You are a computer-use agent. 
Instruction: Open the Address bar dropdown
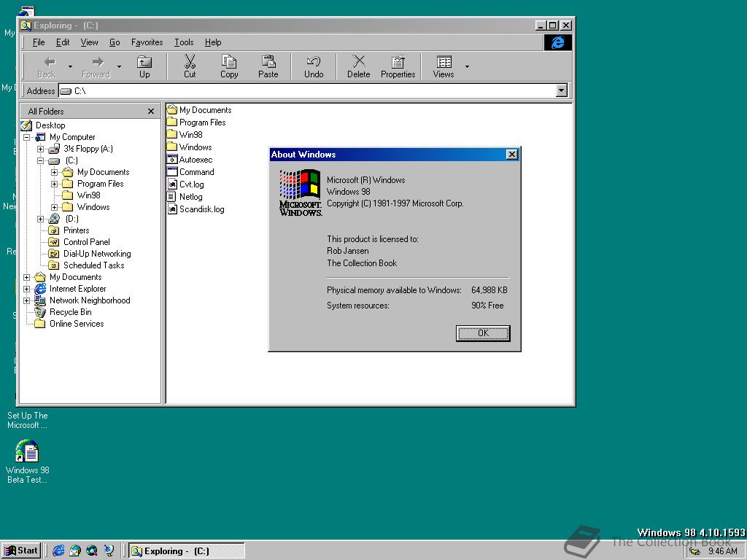point(561,91)
